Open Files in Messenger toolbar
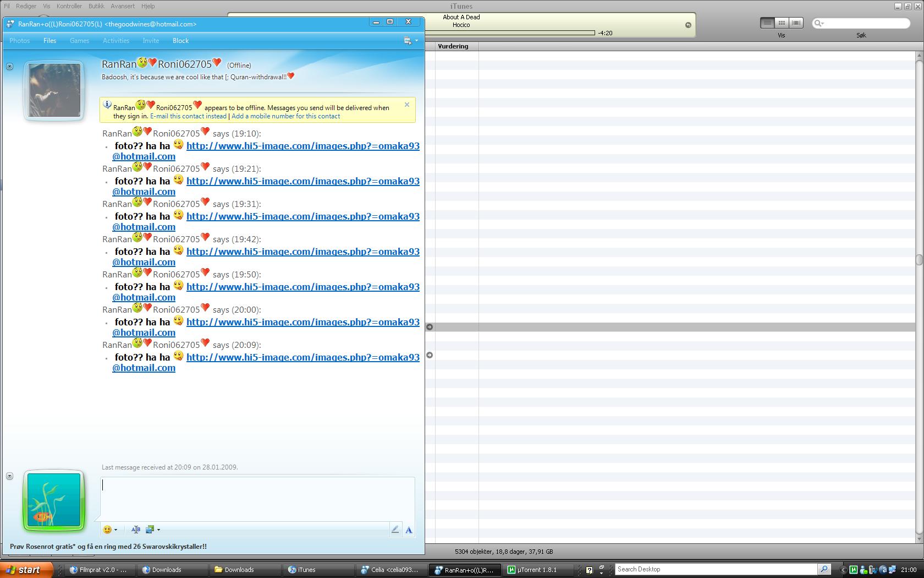924x578 pixels. [x=50, y=41]
